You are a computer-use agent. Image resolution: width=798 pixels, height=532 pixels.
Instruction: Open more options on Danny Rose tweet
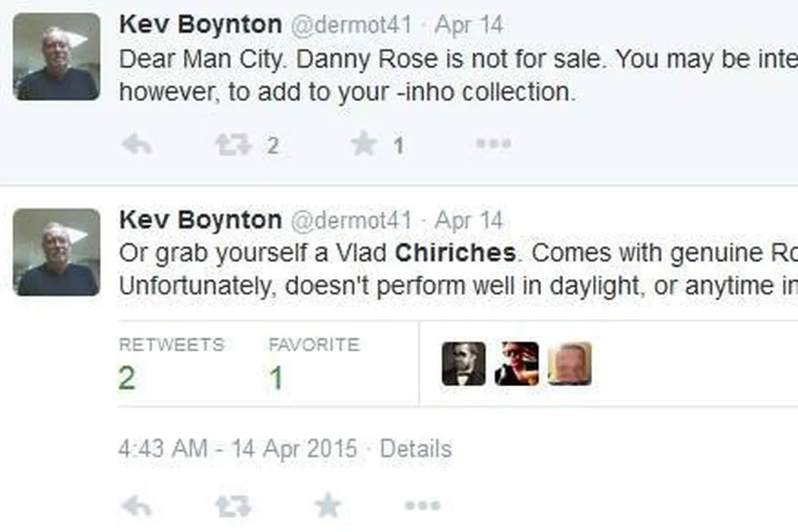point(493,144)
